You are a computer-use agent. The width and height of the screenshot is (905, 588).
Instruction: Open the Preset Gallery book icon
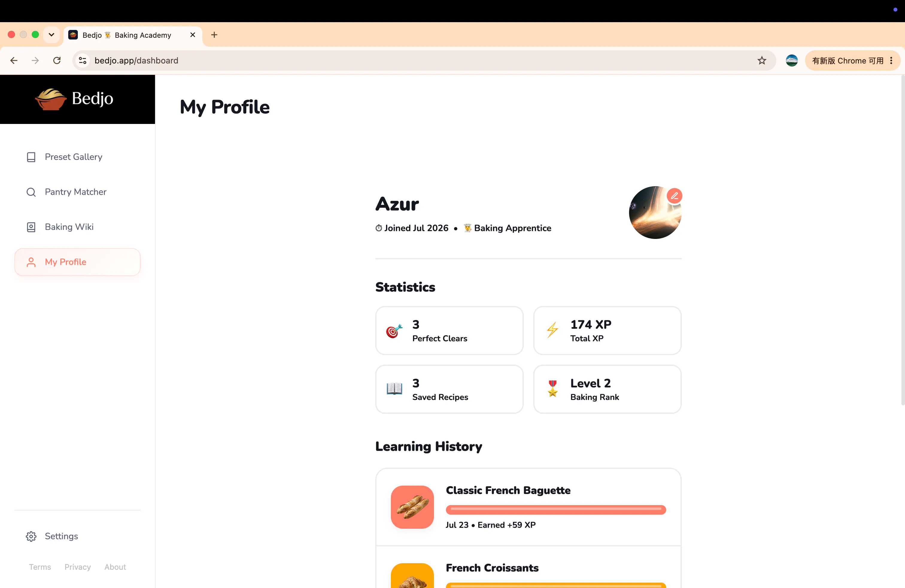pyautogui.click(x=31, y=157)
